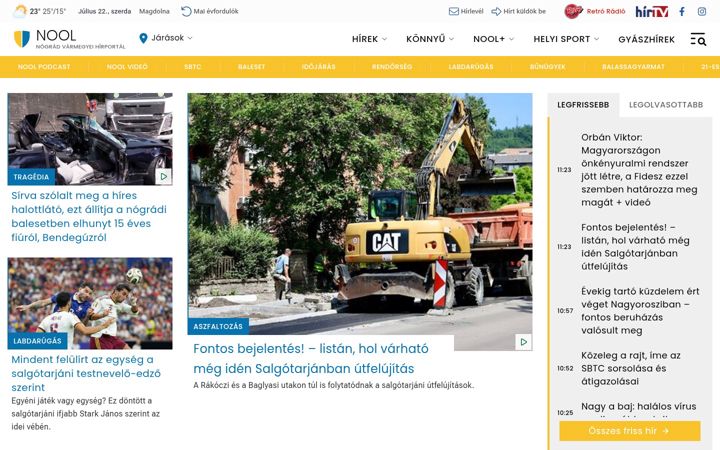Image resolution: width=720 pixels, height=450 pixels.
Task: Click the weather cloud icon
Action: 20,11
